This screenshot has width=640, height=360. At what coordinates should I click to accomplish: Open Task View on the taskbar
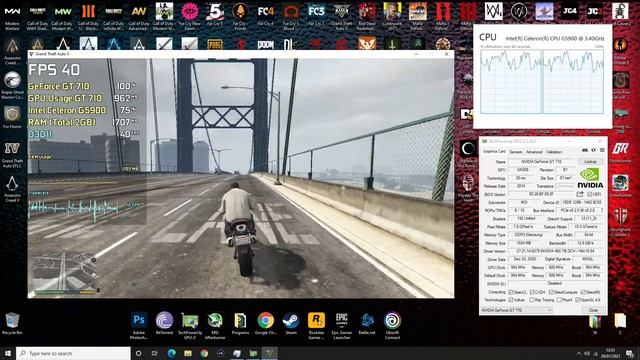tap(155, 353)
